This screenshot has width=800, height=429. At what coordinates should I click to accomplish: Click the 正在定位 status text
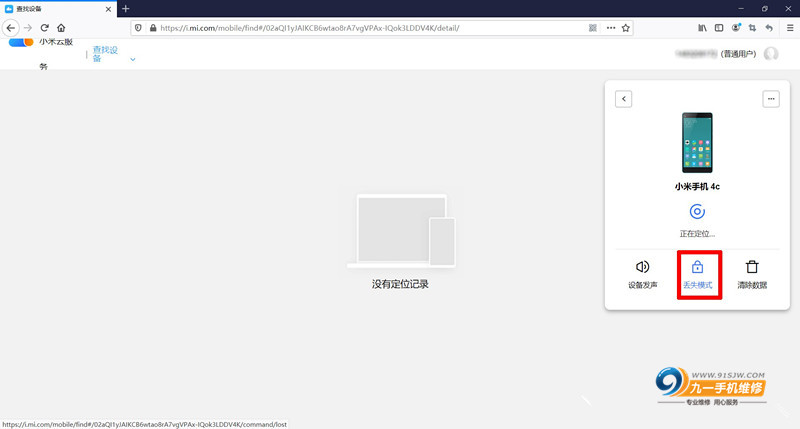tap(697, 234)
